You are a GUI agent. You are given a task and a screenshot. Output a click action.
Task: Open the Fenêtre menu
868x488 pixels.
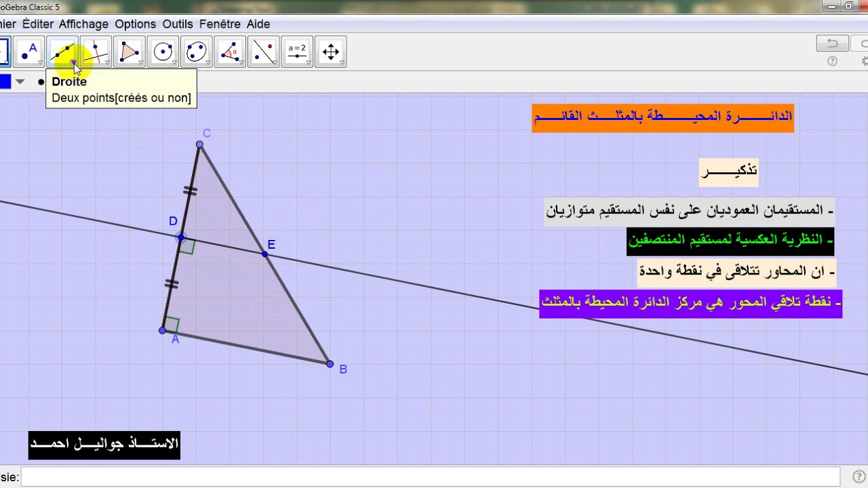(220, 24)
